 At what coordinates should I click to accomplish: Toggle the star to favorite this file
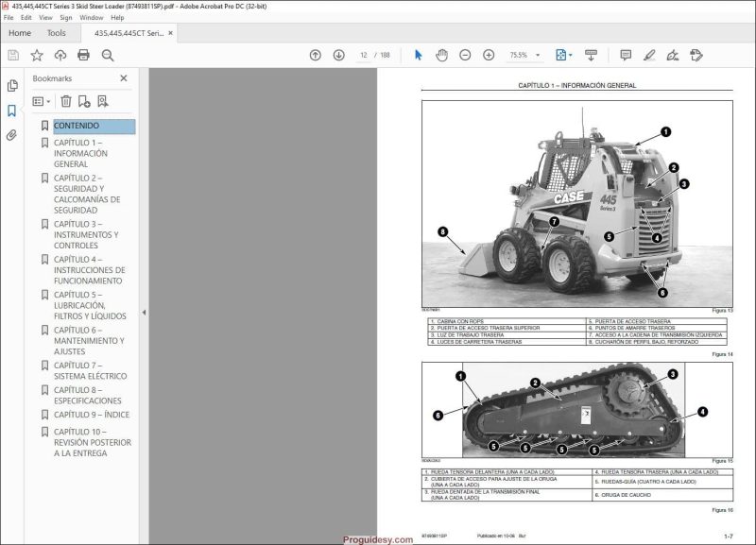pos(36,55)
